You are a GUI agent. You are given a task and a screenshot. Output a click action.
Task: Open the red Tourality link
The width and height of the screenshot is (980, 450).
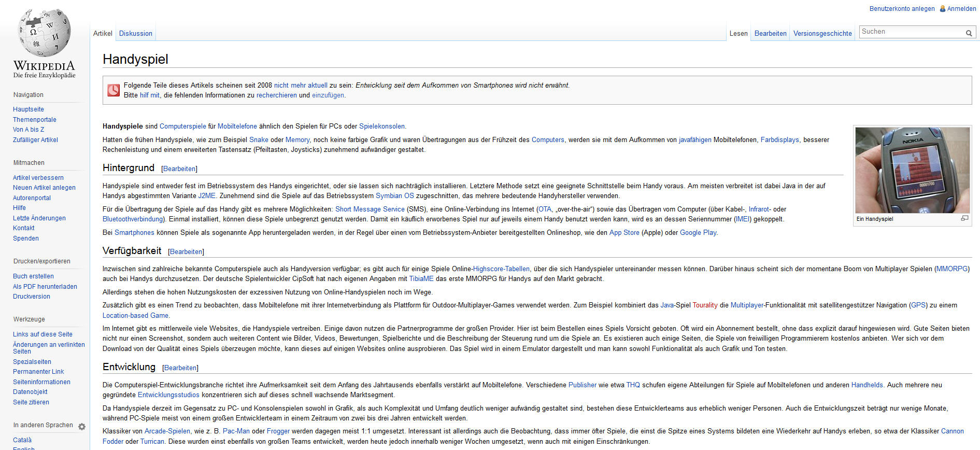pyautogui.click(x=705, y=305)
